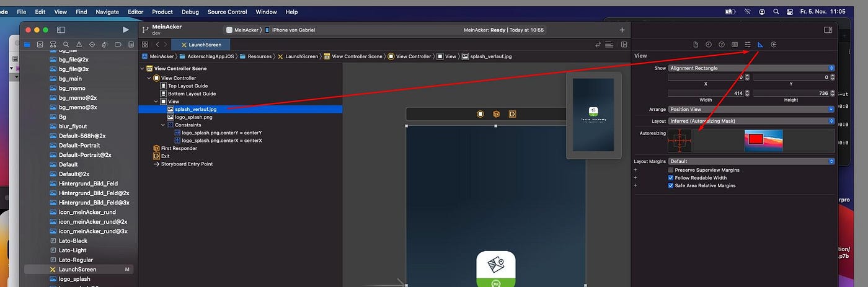This screenshot has width=868, height=287.
Task: Open the Find navigator magnifier icon
Action: tap(66, 45)
